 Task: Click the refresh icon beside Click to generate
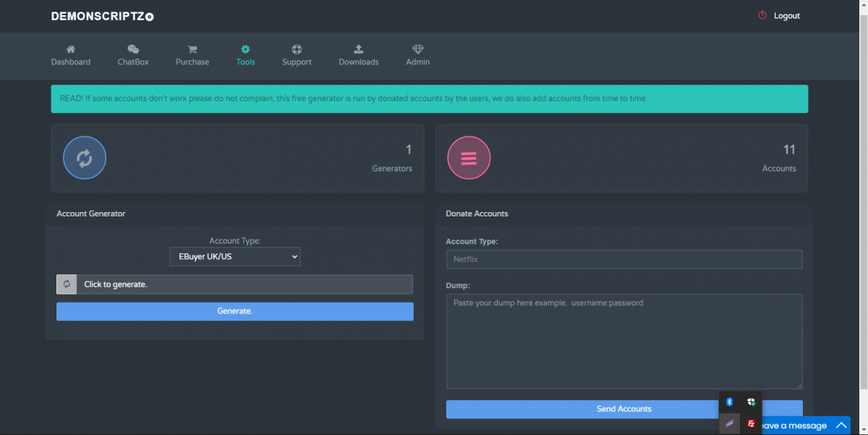click(x=67, y=284)
